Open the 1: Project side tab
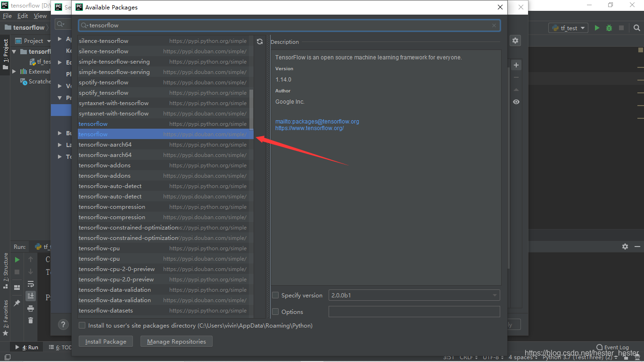644x362 pixels. tap(5, 54)
